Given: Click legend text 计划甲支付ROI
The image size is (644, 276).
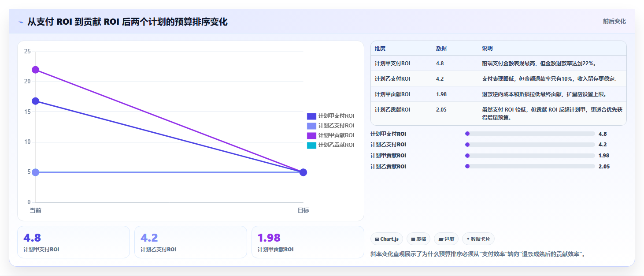Looking at the screenshot, I should (336, 116).
